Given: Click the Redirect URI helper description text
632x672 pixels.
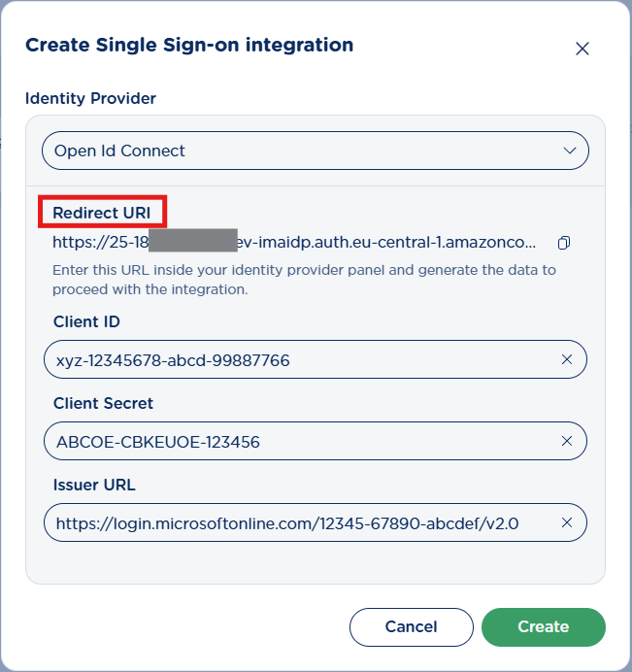Looking at the screenshot, I should [x=304, y=280].
